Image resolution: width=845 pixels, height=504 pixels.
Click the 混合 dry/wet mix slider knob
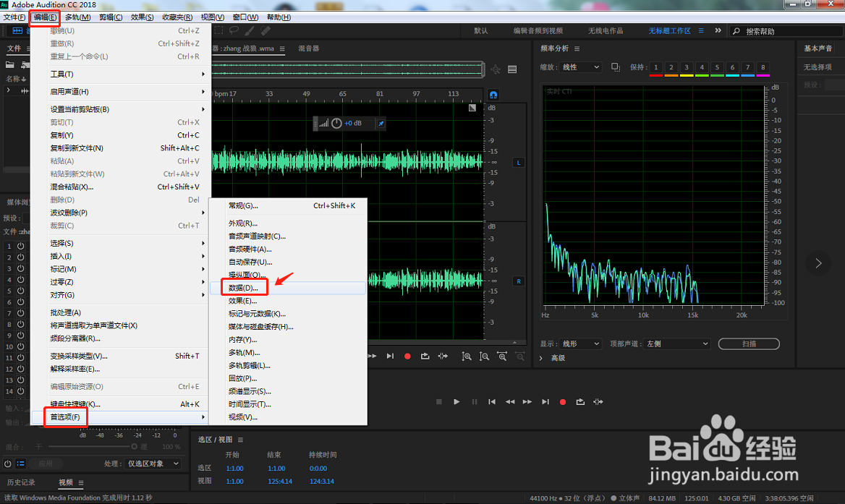coord(134,446)
